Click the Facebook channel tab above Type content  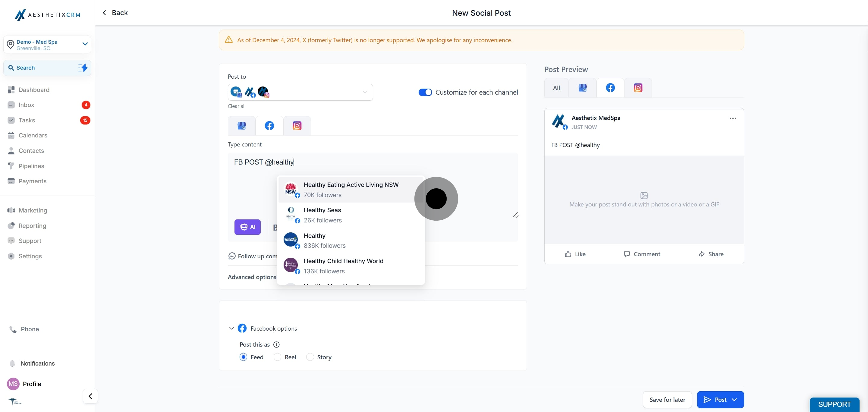point(269,126)
